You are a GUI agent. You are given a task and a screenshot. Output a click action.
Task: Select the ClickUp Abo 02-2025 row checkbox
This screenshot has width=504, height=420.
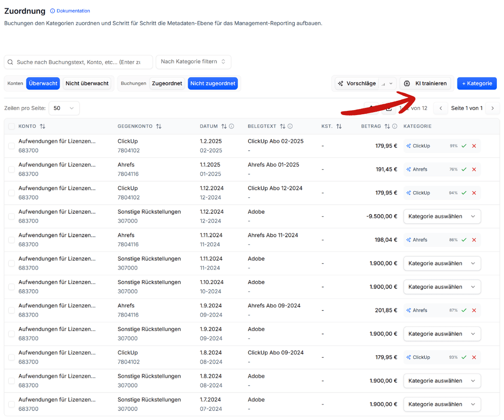[x=11, y=146]
